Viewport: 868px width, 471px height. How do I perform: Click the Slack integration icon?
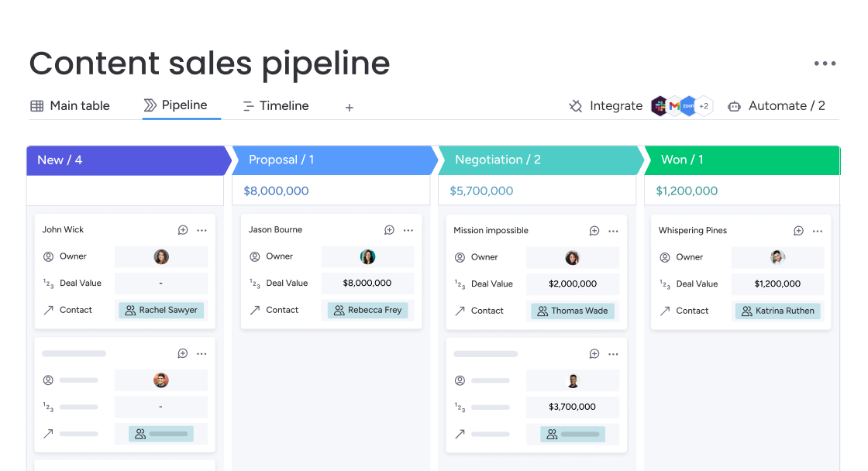pyautogui.click(x=659, y=106)
